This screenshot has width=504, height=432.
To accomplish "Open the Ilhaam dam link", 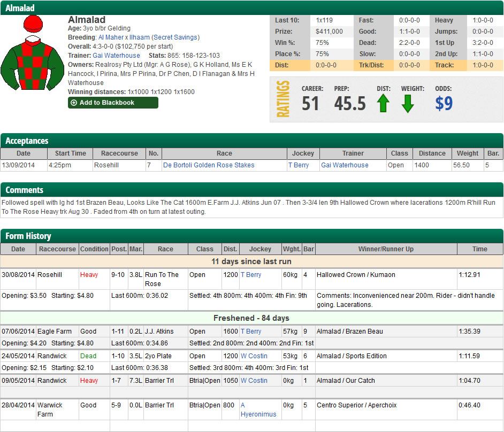I will pyautogui.click(x=140, y=37).
